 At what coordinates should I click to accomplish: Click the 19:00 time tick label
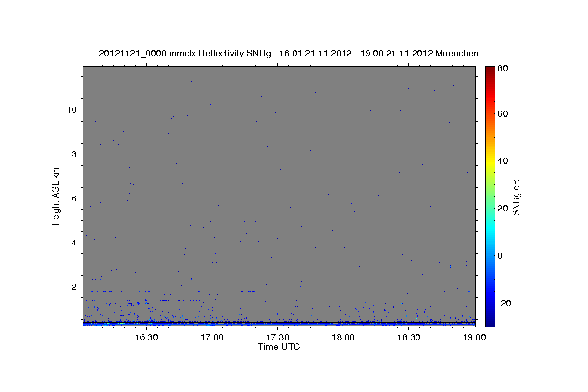[475, 337]
